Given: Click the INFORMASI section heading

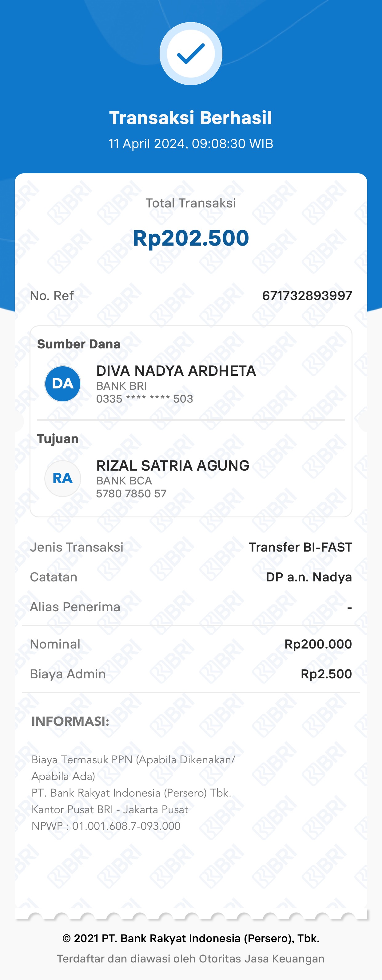Looking at the screenshot, I should (70, 721).
